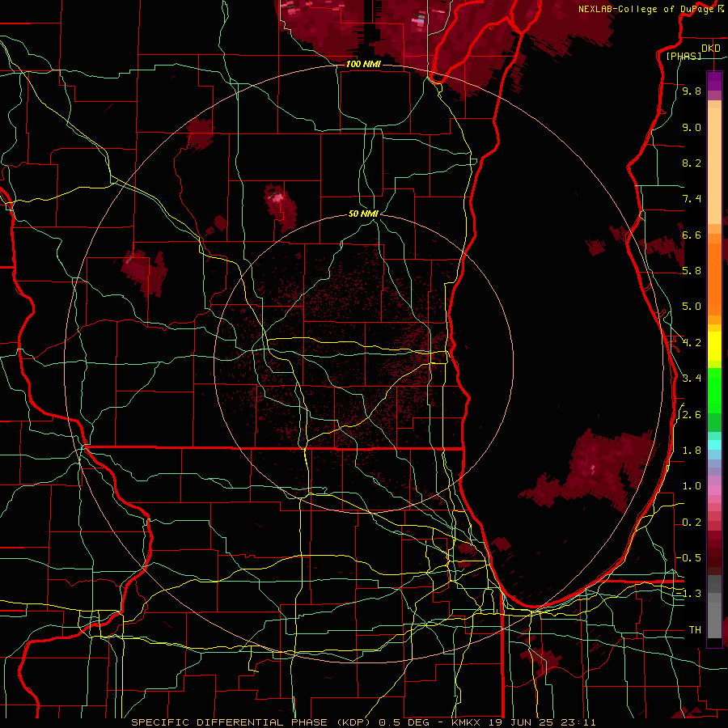728x728 pixels.
Task: Click the 19 JUN 25 23:11 timestamp
Action: coord(542,722)
